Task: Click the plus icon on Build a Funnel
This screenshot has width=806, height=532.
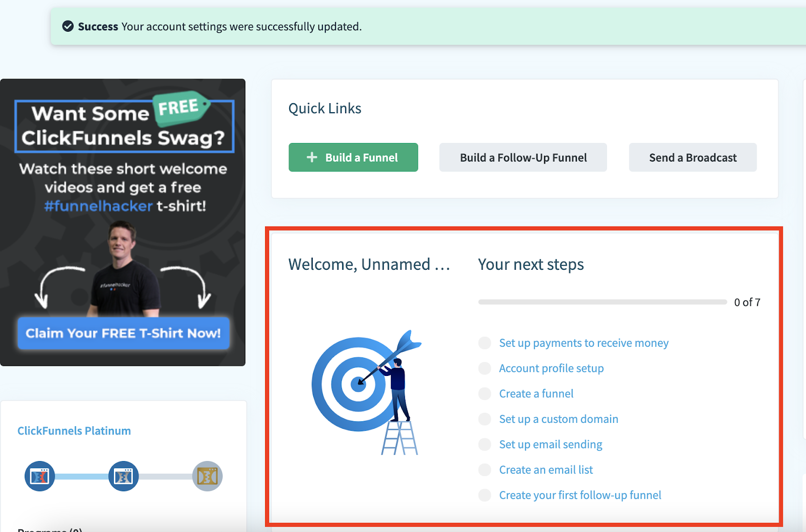Action: point(312,158)
